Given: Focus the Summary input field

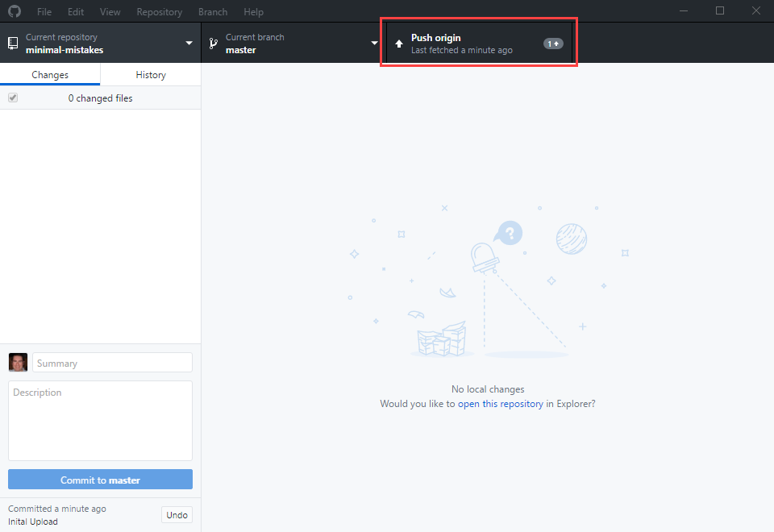Looking at the screenshot, I should pyautogui.click(x=112, y=363).
